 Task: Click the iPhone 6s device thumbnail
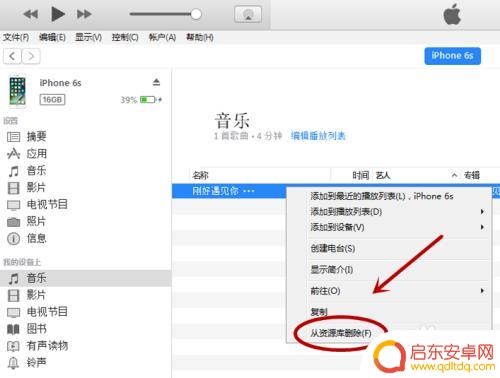click(17, 91)
